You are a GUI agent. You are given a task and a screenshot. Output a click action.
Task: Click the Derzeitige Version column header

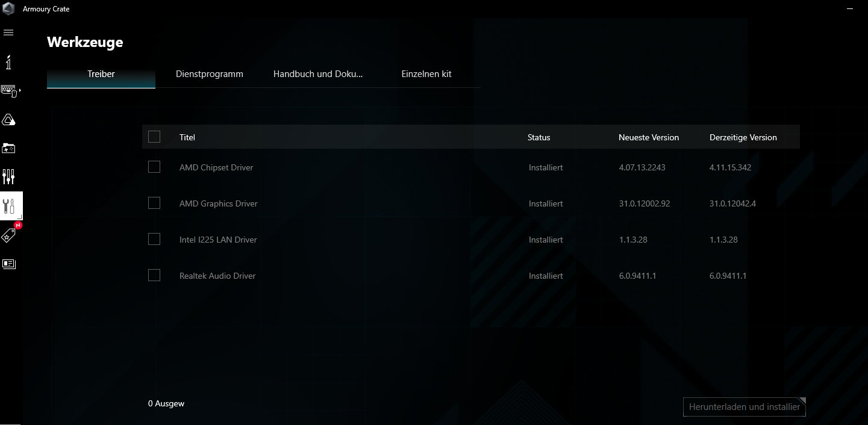(x=743, y=137)
